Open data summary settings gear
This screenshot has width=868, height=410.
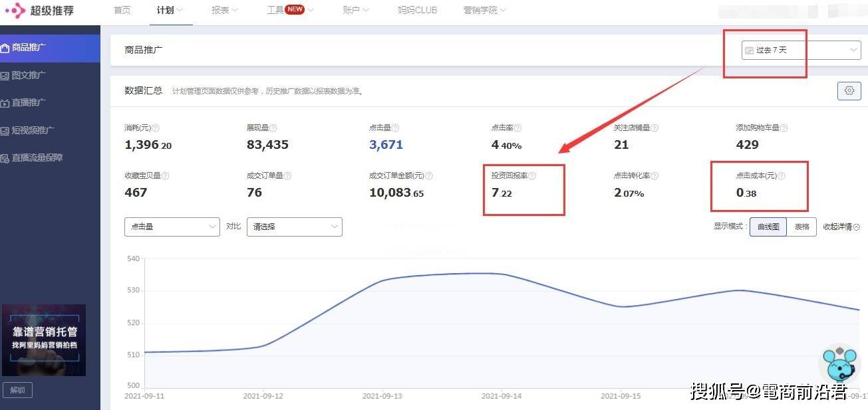point(849,91)
